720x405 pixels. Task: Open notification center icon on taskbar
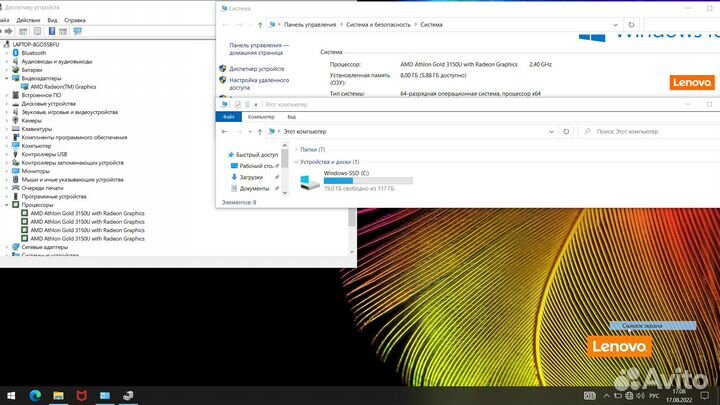[x=705, y=395]
